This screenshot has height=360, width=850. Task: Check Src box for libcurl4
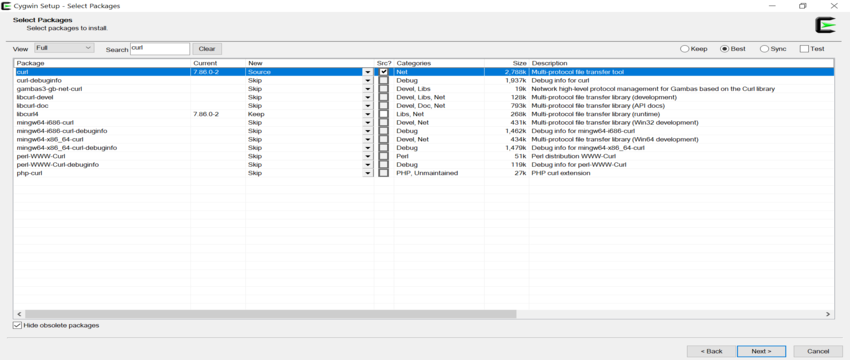tap(384, 114)
